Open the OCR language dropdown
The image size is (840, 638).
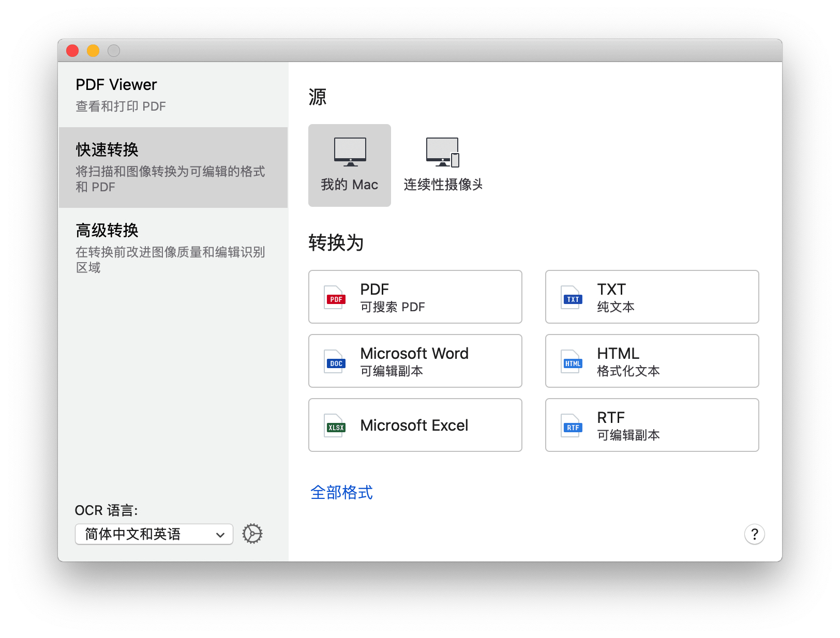pyautogui.click(x=154, y=534)
